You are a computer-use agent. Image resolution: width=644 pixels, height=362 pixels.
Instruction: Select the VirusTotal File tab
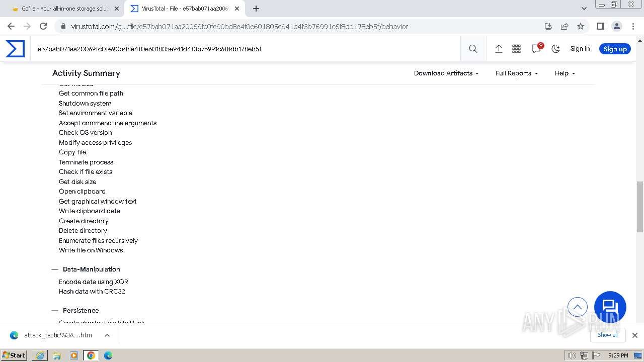(x=185, y=9)
